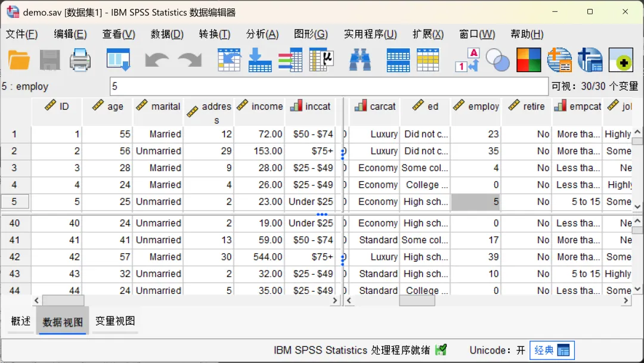Viewport: 644px width, 363px height.
Task: Select the empcat column header
Action: coord(577,111)
